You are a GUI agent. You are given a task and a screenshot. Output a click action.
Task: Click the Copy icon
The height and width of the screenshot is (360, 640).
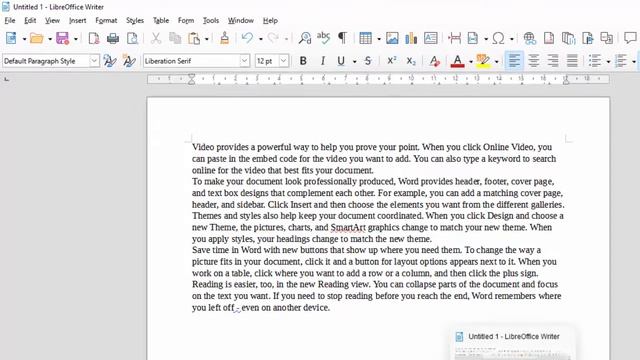tap(175, 38)
